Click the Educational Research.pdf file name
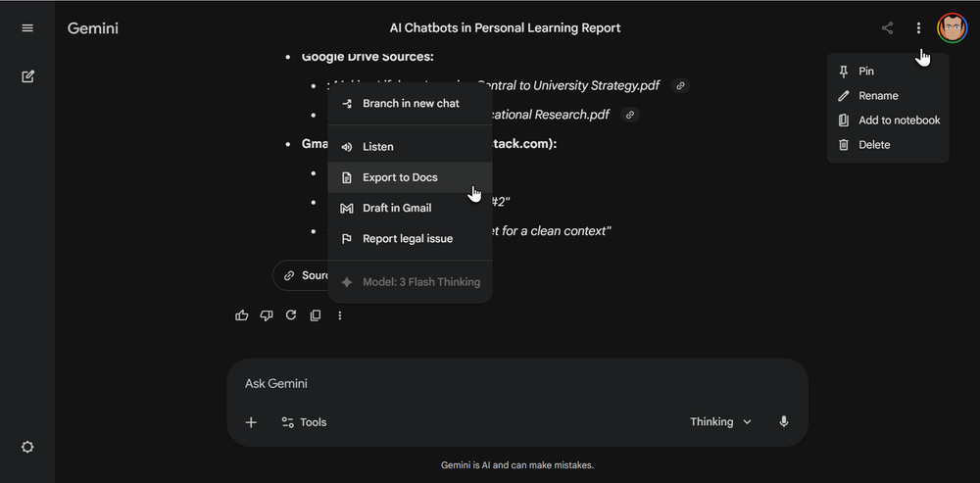Screen dimensions: 980x483 tap(551, 115)
